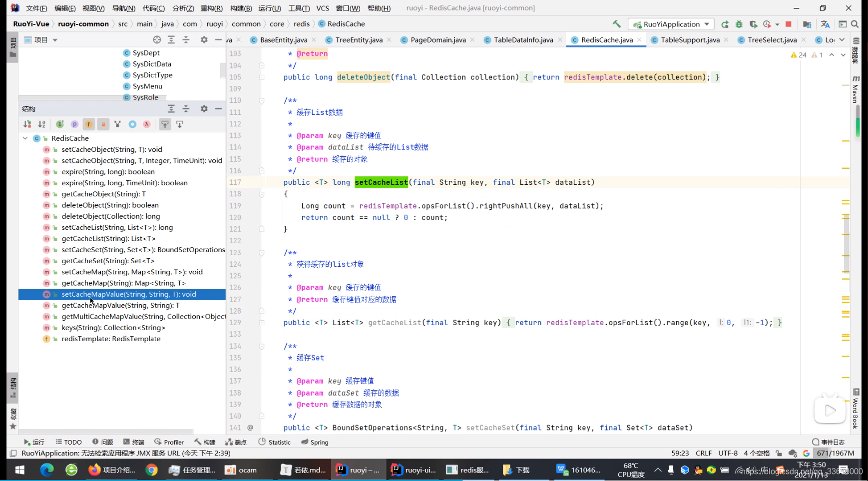The height and width of the screenshot is (481, 868).
Task: Toggle Show non-public members lock filter
Action: click(103, 124)
